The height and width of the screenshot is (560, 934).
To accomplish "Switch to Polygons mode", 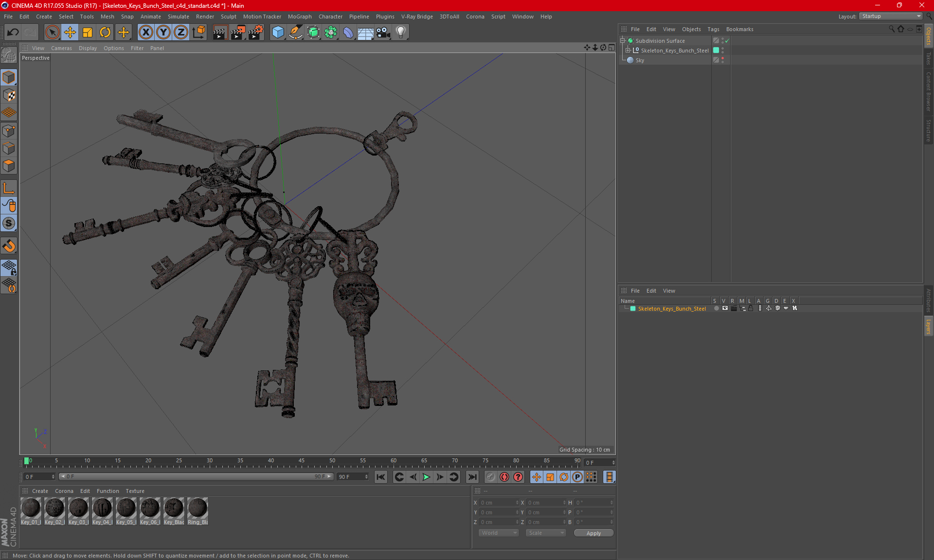I will 9,166.
